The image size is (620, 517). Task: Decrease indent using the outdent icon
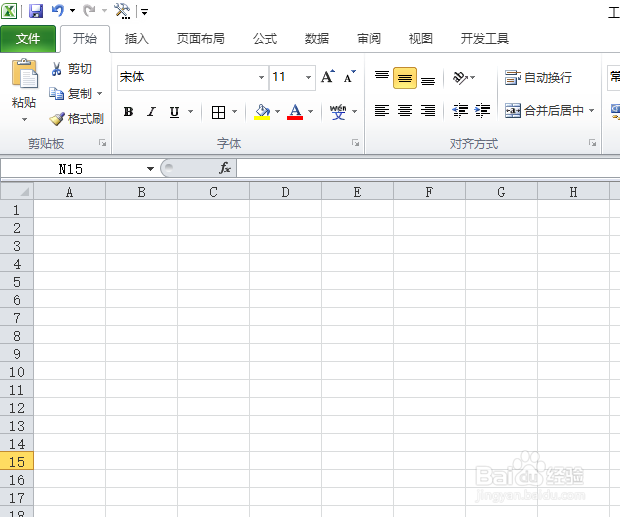tap(460, 111)
